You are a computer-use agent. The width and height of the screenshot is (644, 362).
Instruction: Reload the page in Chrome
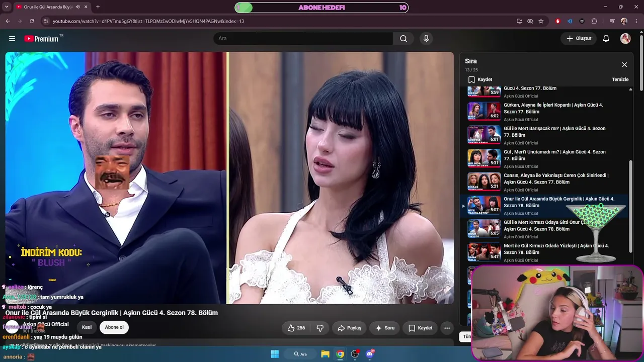(32, 21)
